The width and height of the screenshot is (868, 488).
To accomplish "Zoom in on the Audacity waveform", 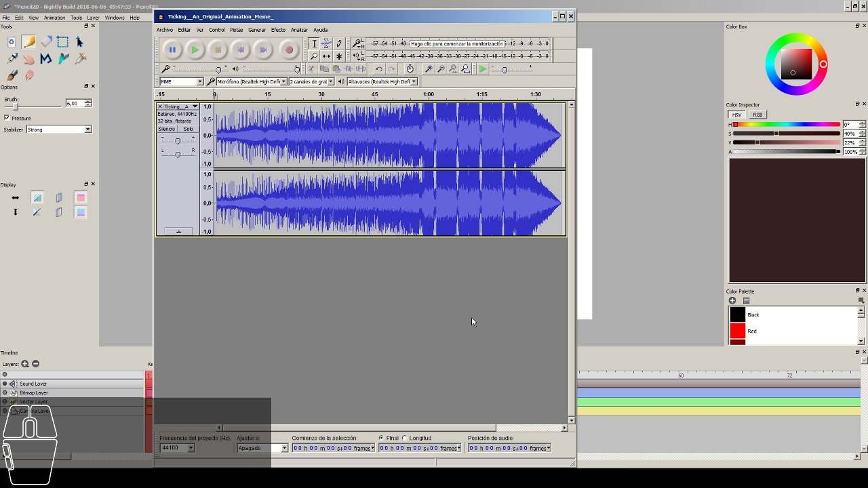I will (x=429, y=69).
